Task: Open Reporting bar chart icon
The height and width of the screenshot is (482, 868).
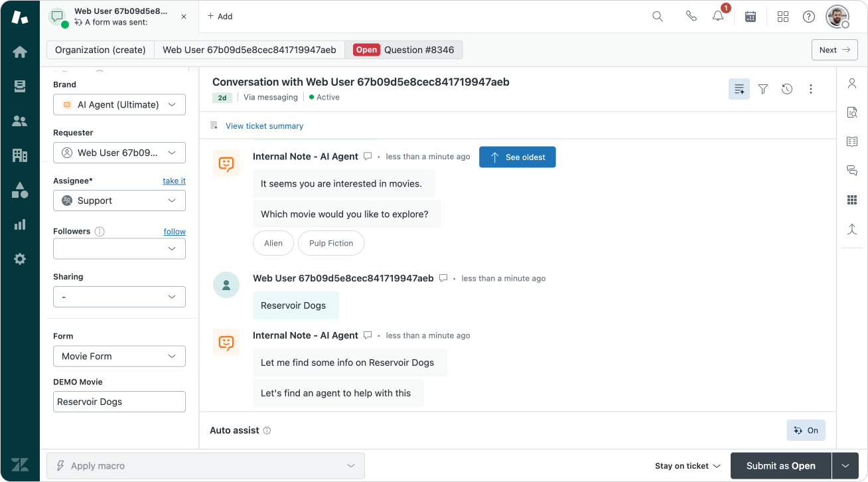Action: click(x=20, y=224)
